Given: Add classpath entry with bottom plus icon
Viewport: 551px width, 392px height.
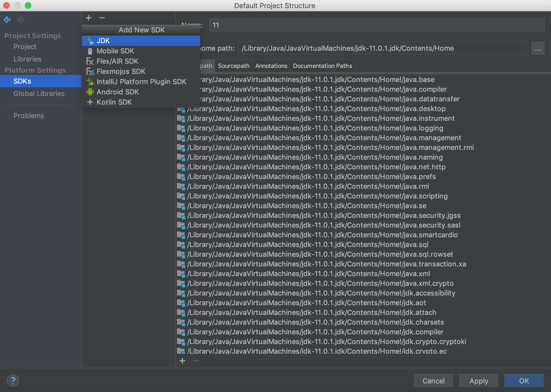Looking at the screenshot, I should 182,361.
